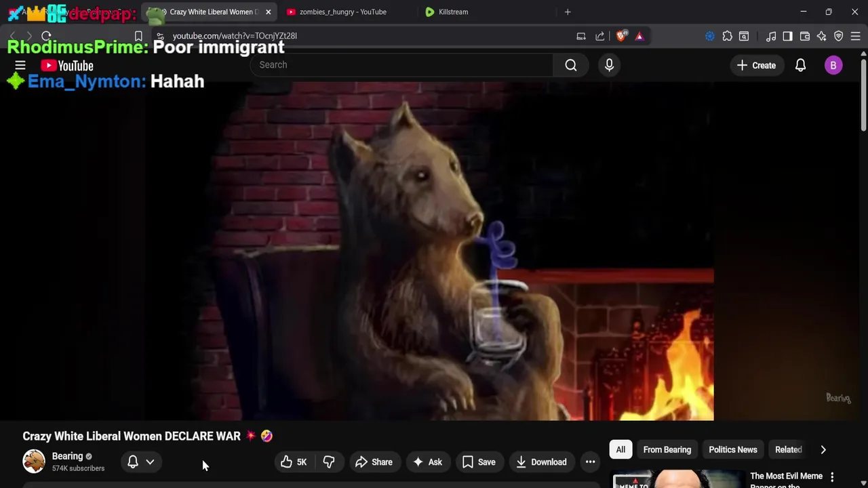Open Bearing channel avatar
This screenshot has width=868, height=488.
pos(34,462)
